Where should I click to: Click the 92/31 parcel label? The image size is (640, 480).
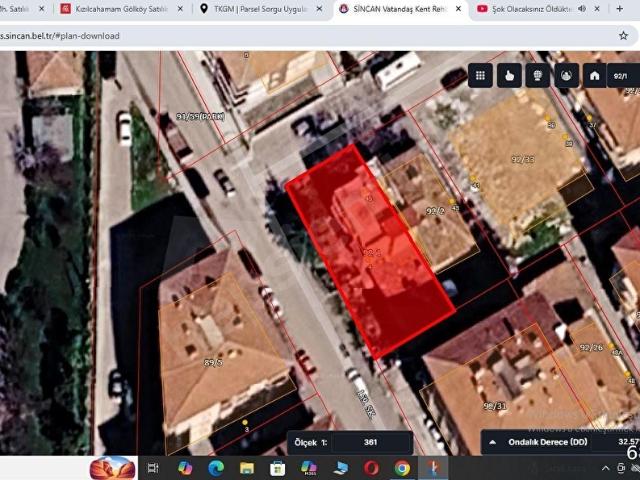495,406
